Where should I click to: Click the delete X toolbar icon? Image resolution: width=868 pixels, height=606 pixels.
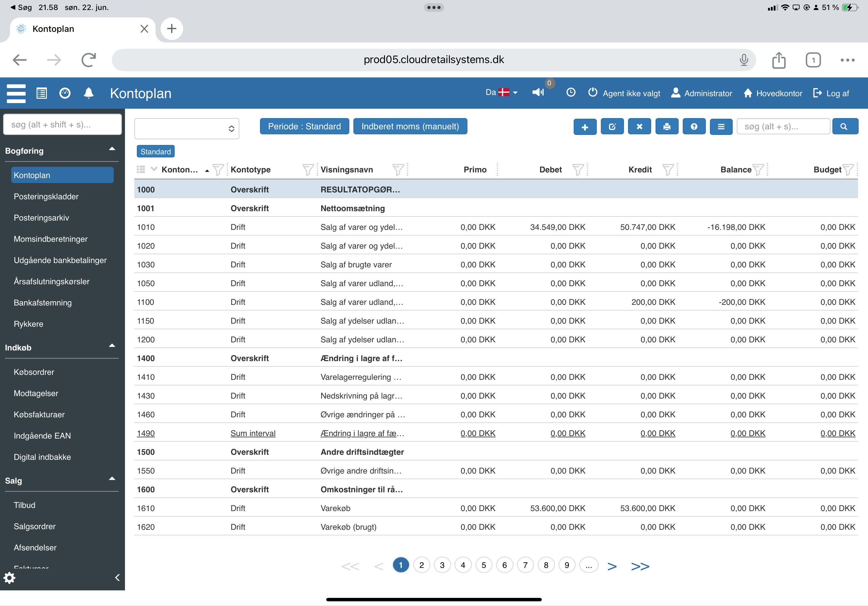coord(639,127)
